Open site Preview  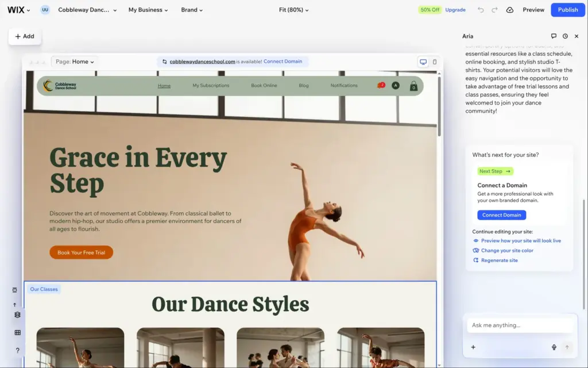(x=533, y=10)
